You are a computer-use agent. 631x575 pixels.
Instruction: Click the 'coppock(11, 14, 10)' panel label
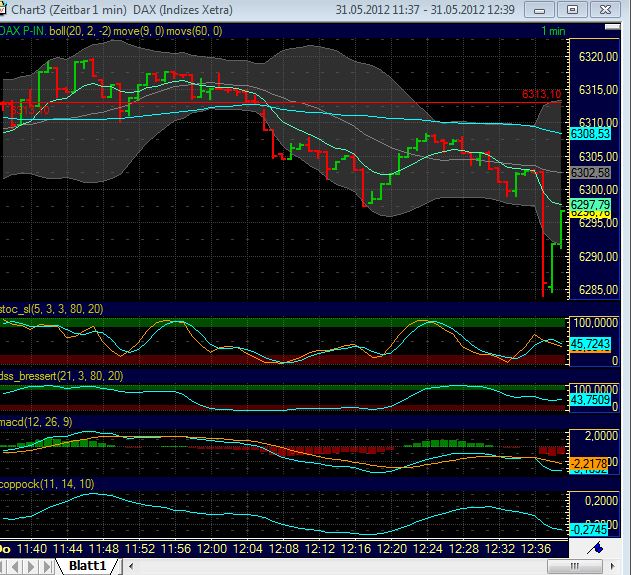47,484
